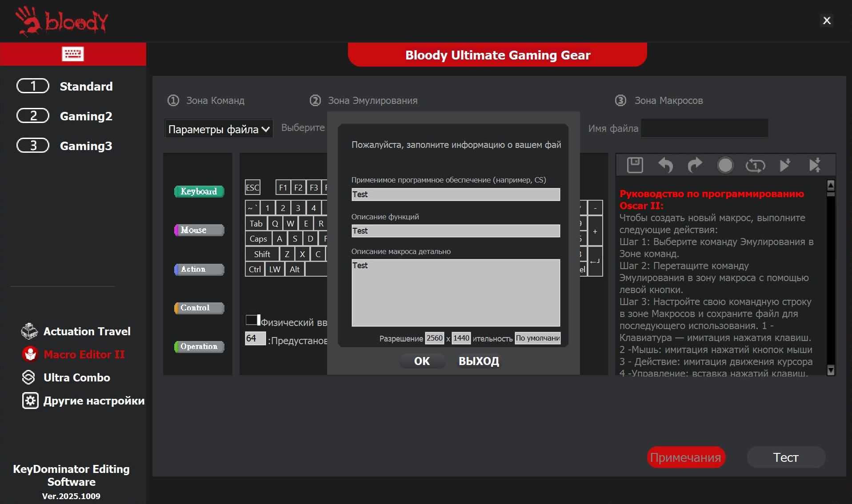Select the Gaming3 profile
Screen dimensions: 852x504
[86, 146]
